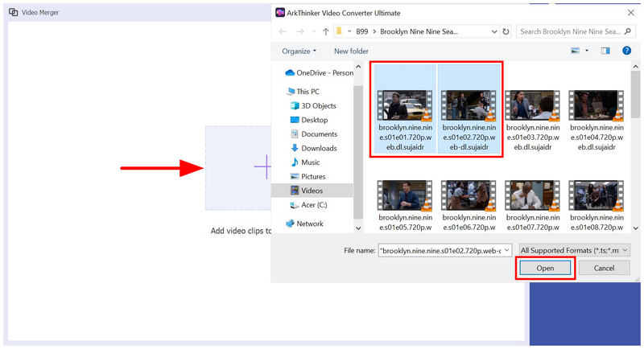Select the s01e01 video thumbnail
This screenshot has height=349, width=644.
tap(405, 106)
